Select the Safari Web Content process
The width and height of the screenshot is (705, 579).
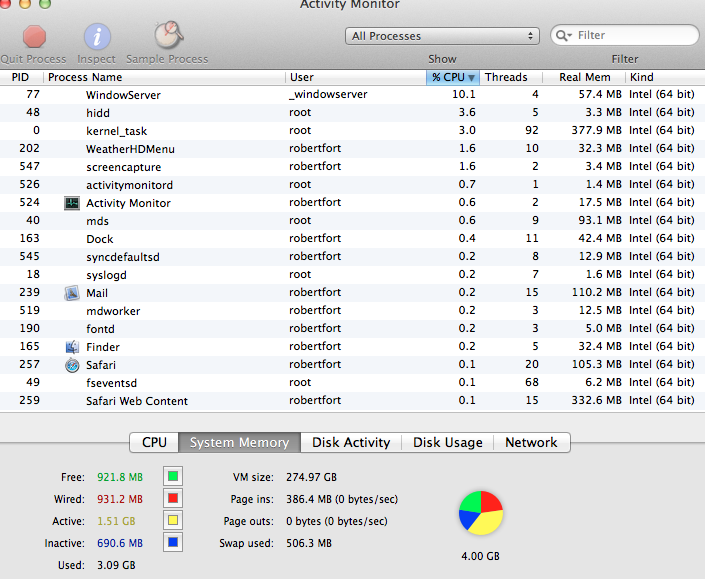(x=352, y=401)
